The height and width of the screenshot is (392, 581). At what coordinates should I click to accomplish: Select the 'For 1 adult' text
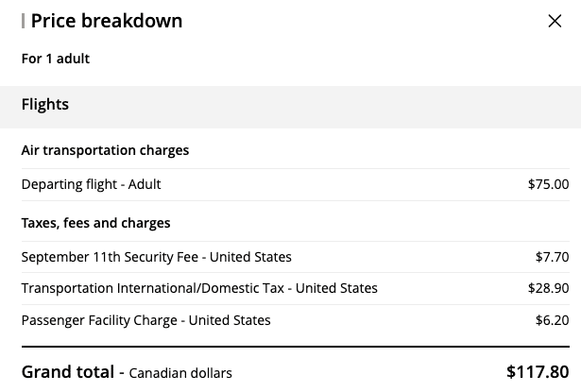(x=56, y=59)
